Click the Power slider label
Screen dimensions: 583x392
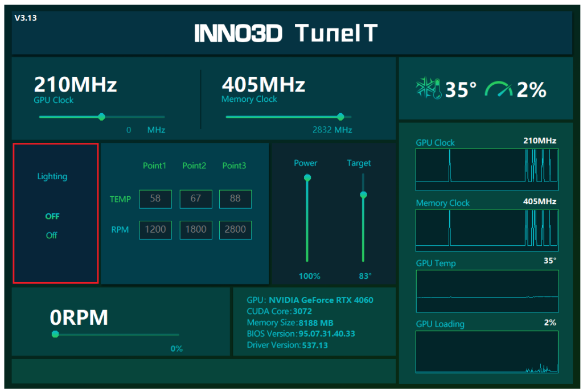(306, 163)
